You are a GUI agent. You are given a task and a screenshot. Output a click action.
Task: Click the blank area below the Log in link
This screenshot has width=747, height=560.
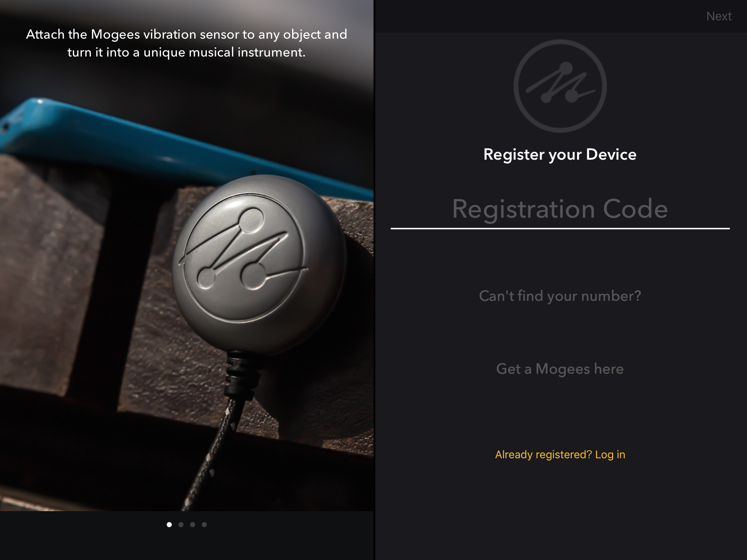click(560, 510)
